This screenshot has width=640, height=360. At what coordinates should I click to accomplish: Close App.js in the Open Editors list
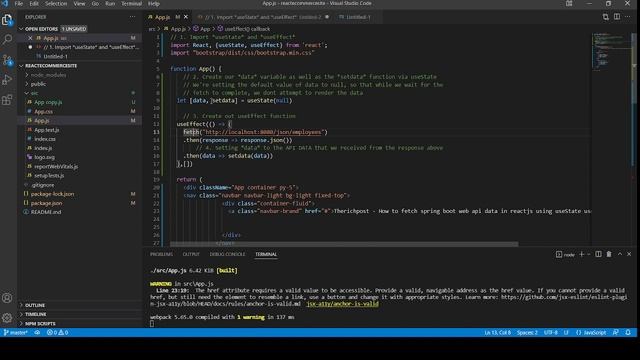coord(30,38)
